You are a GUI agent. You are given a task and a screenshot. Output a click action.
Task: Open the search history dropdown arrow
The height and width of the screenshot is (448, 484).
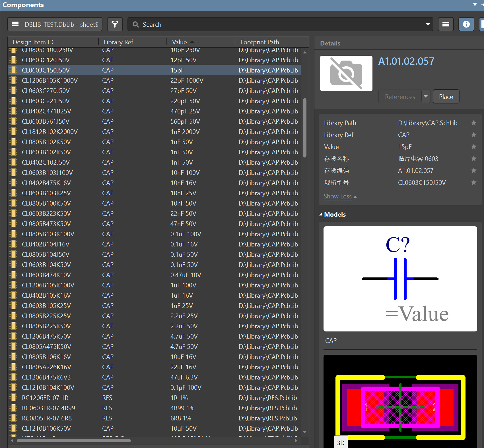pos(428,24)
